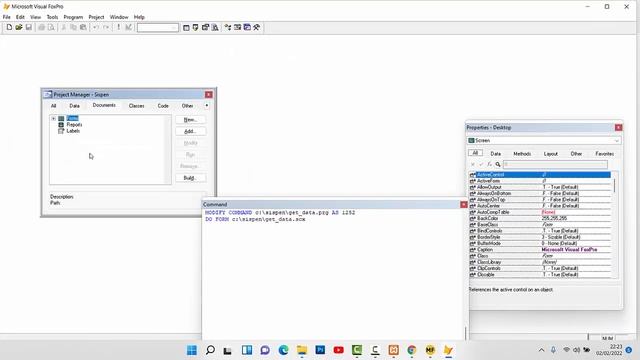Switch to the Layout tab in Properties
This screenshot has height=360, width=640.
[550, 154]
